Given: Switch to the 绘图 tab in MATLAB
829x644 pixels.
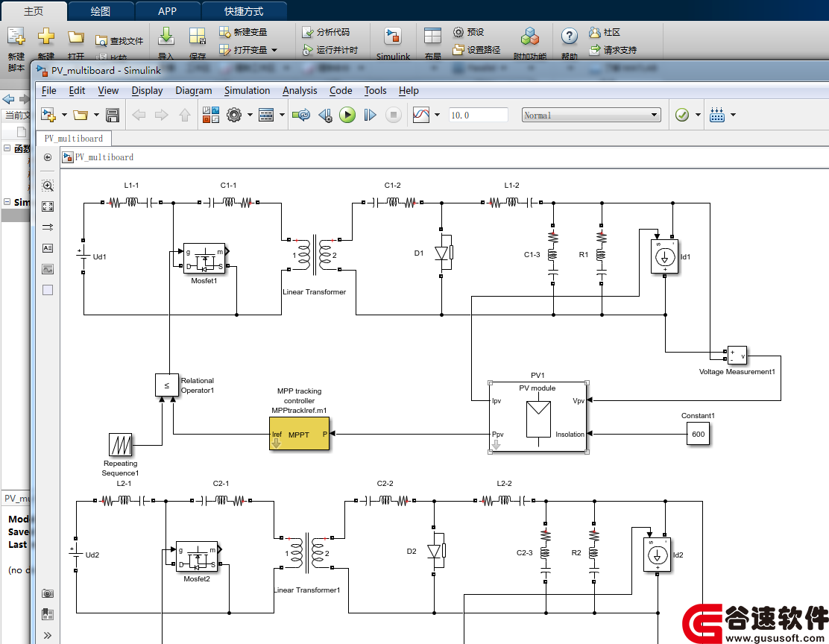Looking at the screenshot, I should tap(101, 11).
